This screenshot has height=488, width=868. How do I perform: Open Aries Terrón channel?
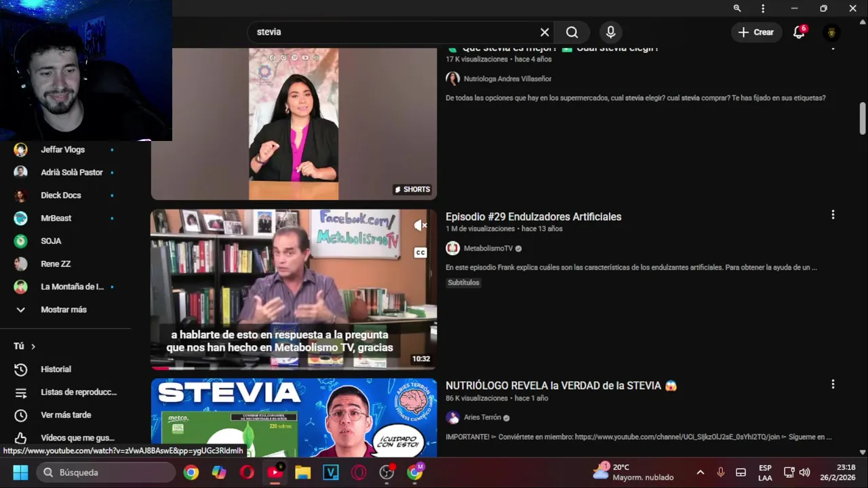click(x=482, y=418)
